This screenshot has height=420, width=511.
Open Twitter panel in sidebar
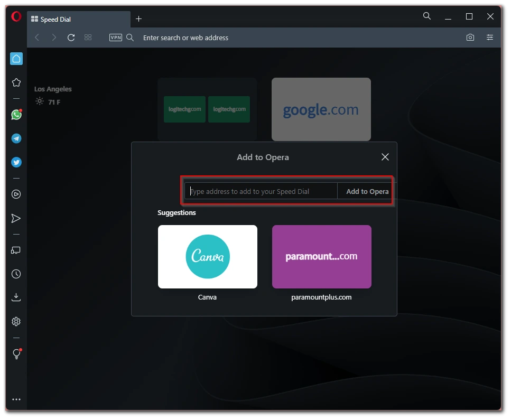pos(16,162)
